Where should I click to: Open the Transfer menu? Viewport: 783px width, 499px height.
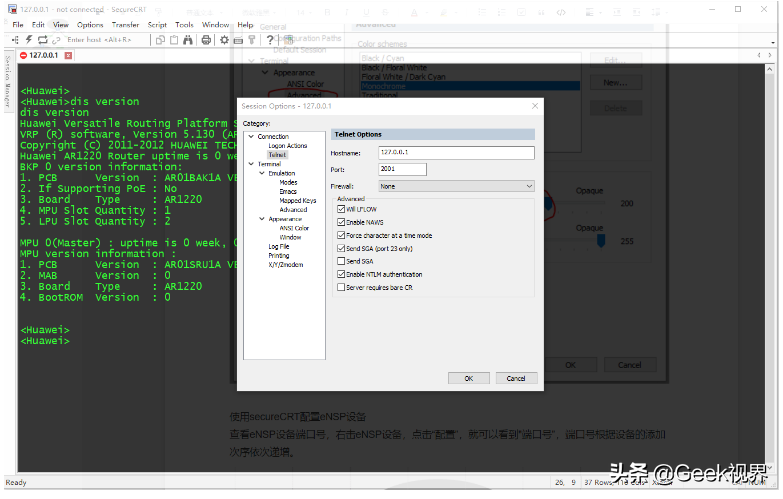(125, 24)
